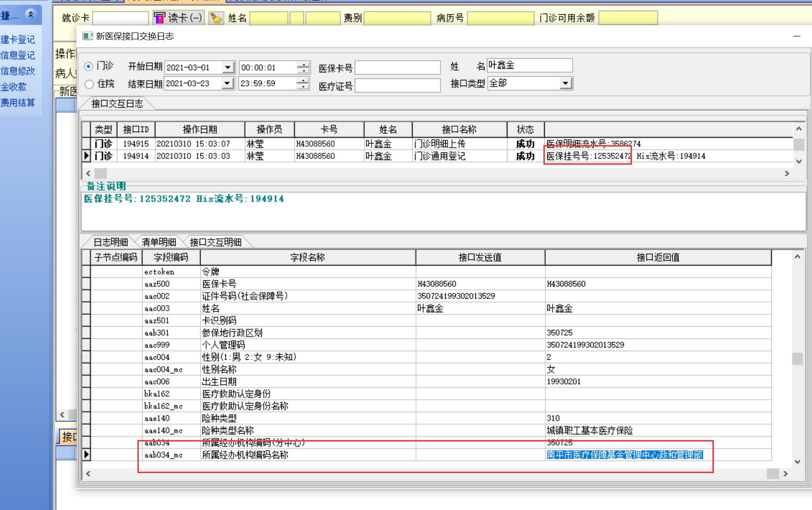812x510 pixels.
Task: Click the end time spinner for 23:59:59
Action: pyautogui.click(x=303, y=83)
